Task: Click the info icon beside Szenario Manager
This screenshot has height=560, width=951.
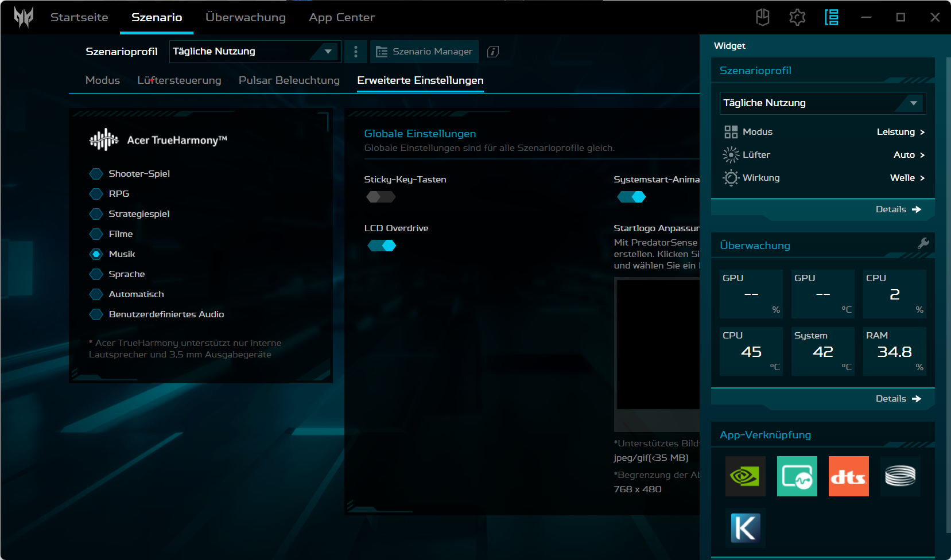Action: (493, 52)
